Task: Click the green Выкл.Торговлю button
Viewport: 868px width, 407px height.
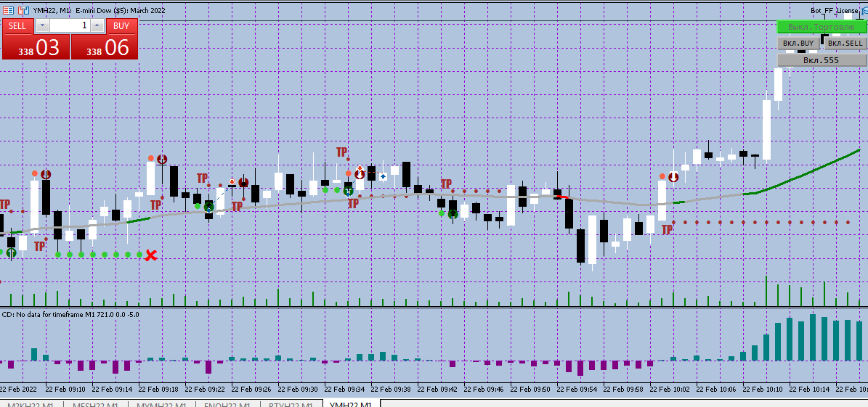Action: pyautogui.click(x=822, y=27)
